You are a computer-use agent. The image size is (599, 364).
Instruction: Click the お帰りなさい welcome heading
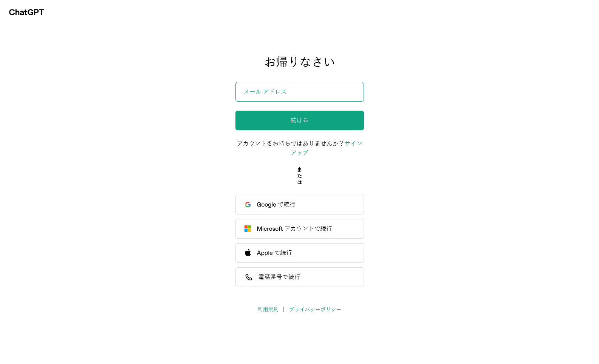tap(300, 62)
